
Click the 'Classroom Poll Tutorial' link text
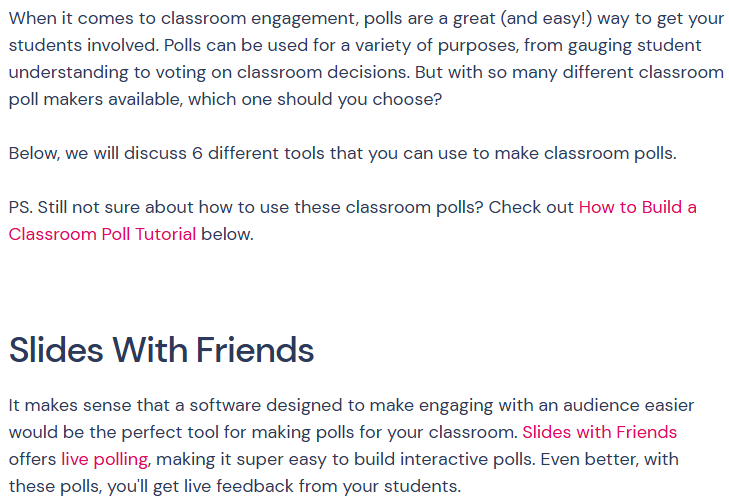pos(102,234)
